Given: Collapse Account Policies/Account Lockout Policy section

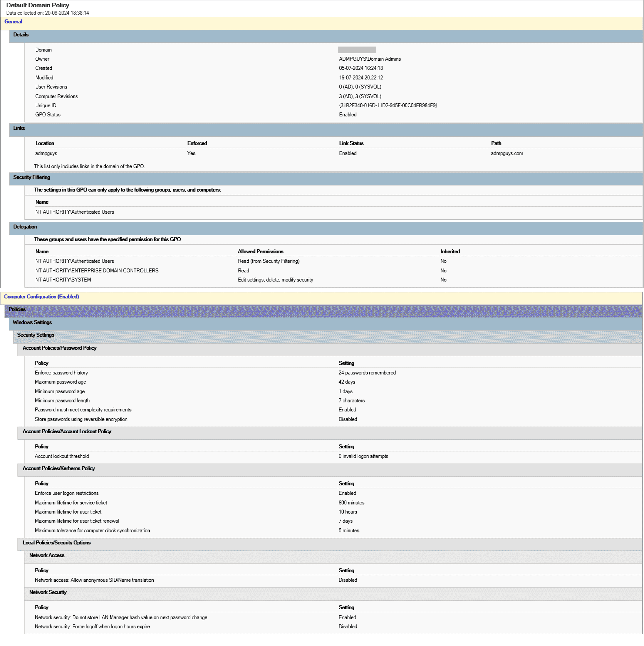Looking at the screenshot, I should click(67, 431).
